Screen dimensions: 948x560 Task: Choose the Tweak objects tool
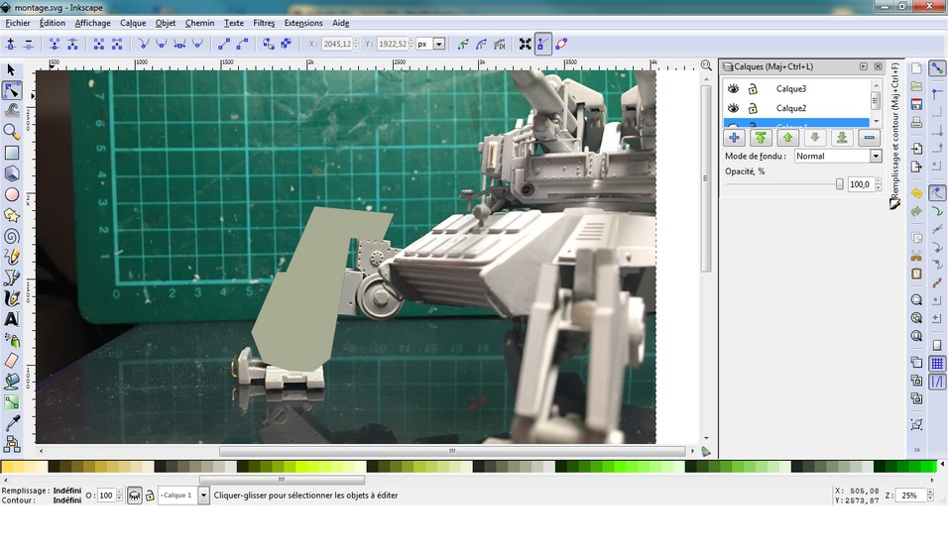point(12,111)
